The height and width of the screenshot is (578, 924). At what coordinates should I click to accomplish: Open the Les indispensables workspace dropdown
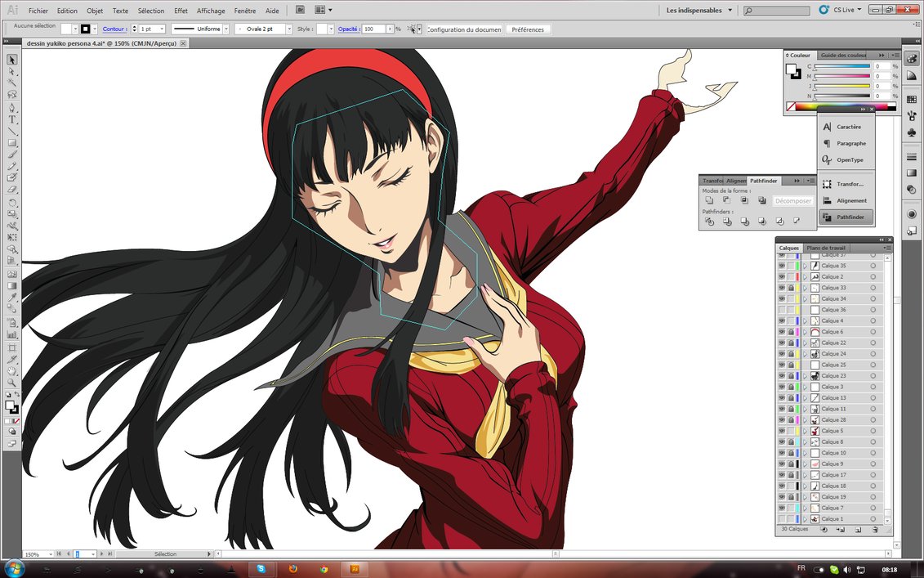tap(699, 11)
